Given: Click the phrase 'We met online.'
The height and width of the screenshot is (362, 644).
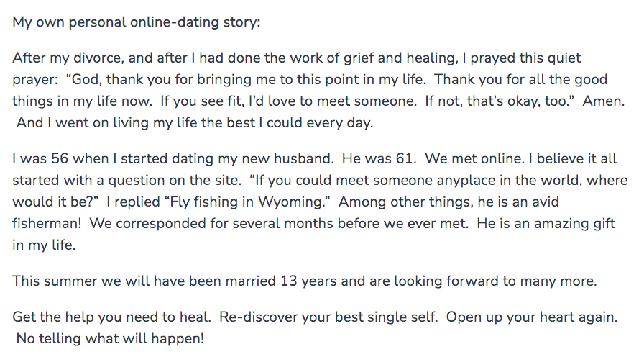Looking at the screenshot, I should click(475, 159).
